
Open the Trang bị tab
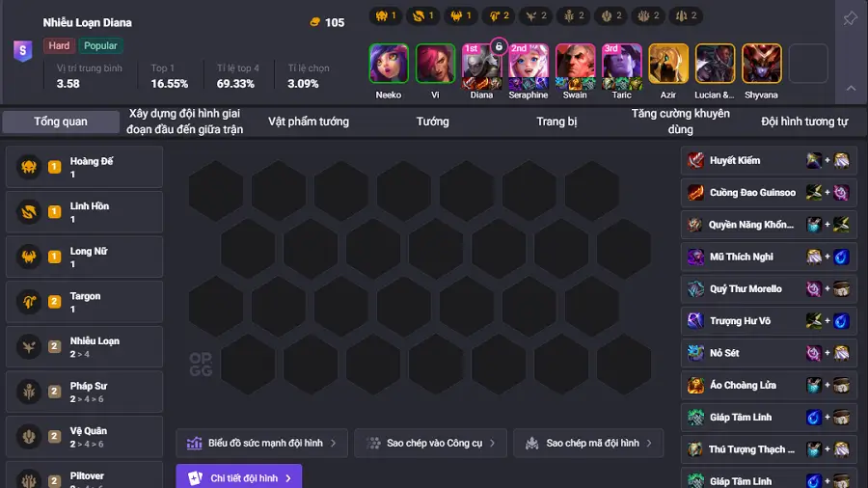pyautogui.click(x=556, y=122)
